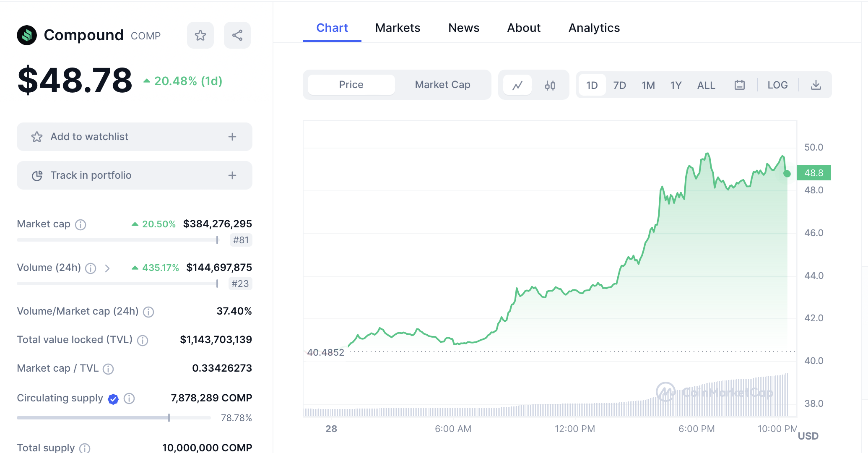
Task: Open the Markets tab
Action: coord(398,28)
